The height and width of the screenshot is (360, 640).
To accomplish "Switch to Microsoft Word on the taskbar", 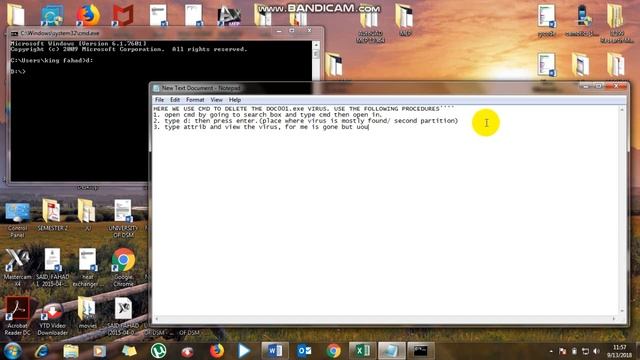I will pos(275,351).
